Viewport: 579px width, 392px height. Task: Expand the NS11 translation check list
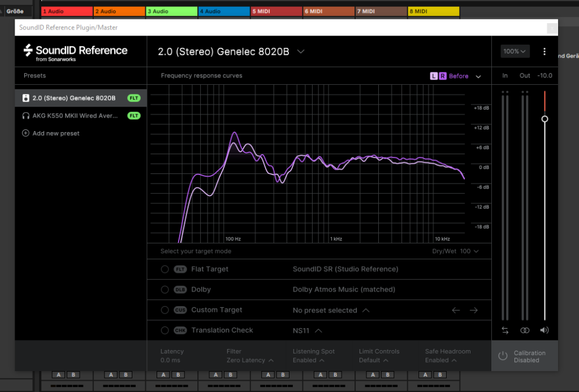[307, 331]
